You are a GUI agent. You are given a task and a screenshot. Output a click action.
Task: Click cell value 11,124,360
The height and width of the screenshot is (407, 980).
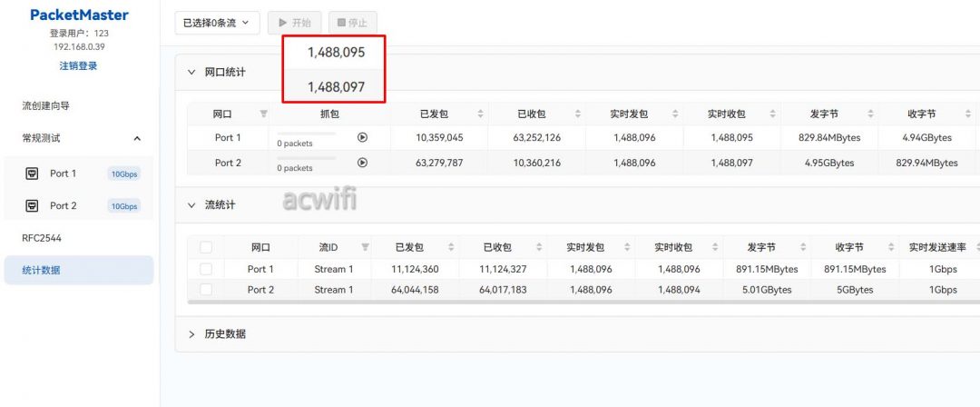(415, 269)
